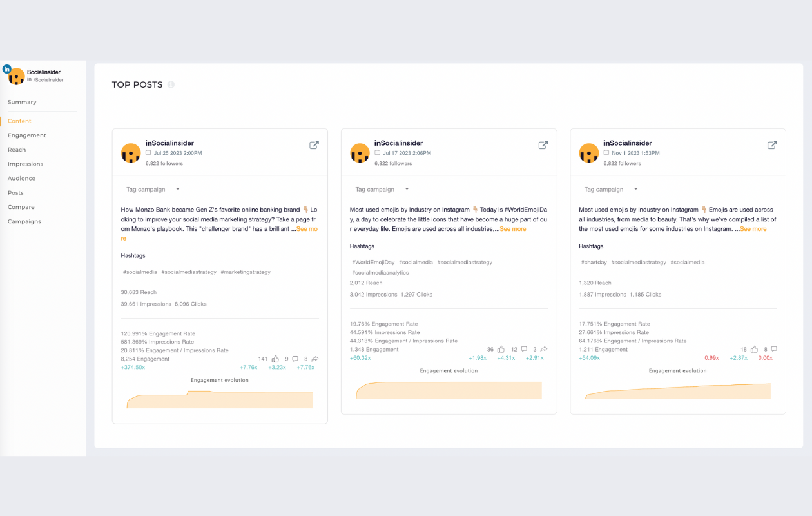Screen dimensions: 812x516
Task: Click calendar icon beside Jul 17 2023 date
Action: coord(377,153)
